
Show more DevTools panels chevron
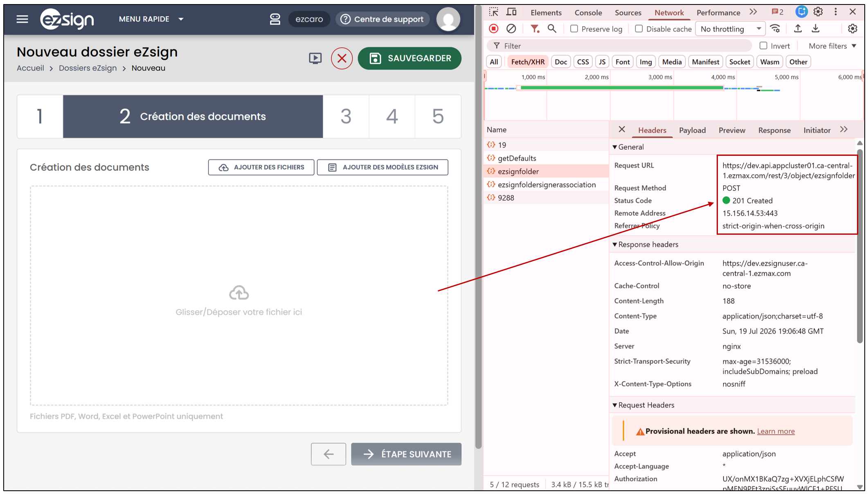tap(753, 12)
